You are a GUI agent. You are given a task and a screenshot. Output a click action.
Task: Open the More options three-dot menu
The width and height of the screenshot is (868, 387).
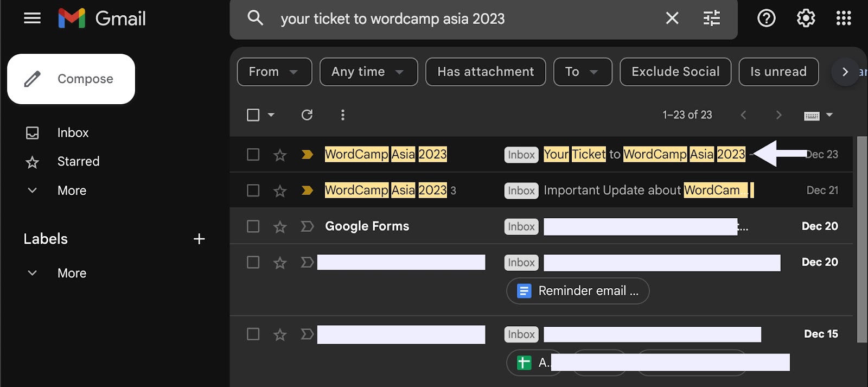click(342, 115)
